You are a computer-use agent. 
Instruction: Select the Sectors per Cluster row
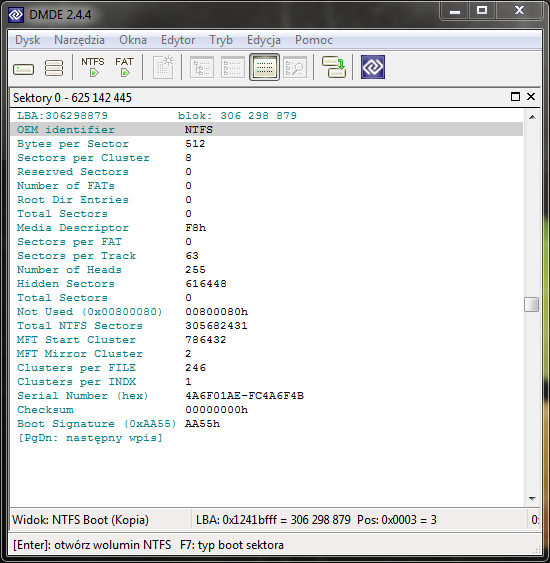click(266, 158)
